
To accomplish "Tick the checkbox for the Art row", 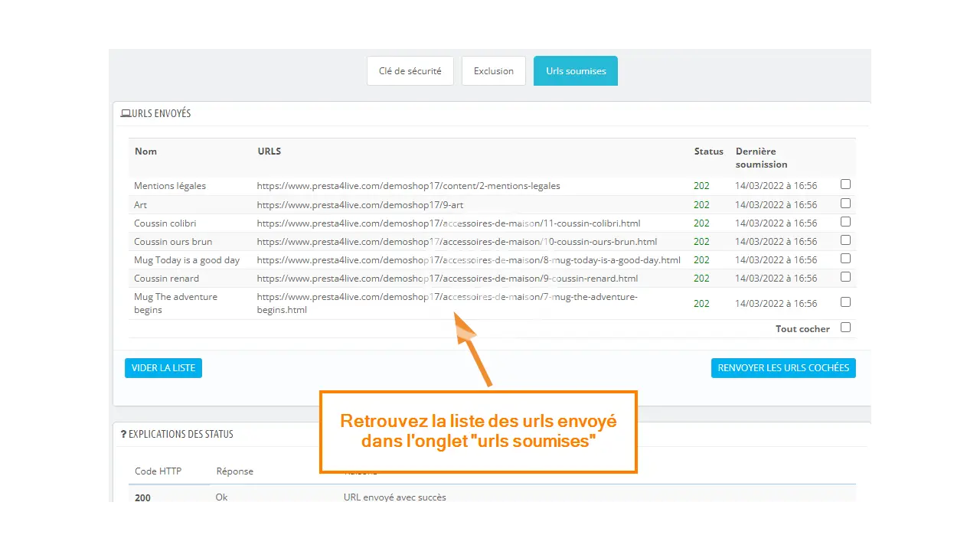I will click(845, 204).
